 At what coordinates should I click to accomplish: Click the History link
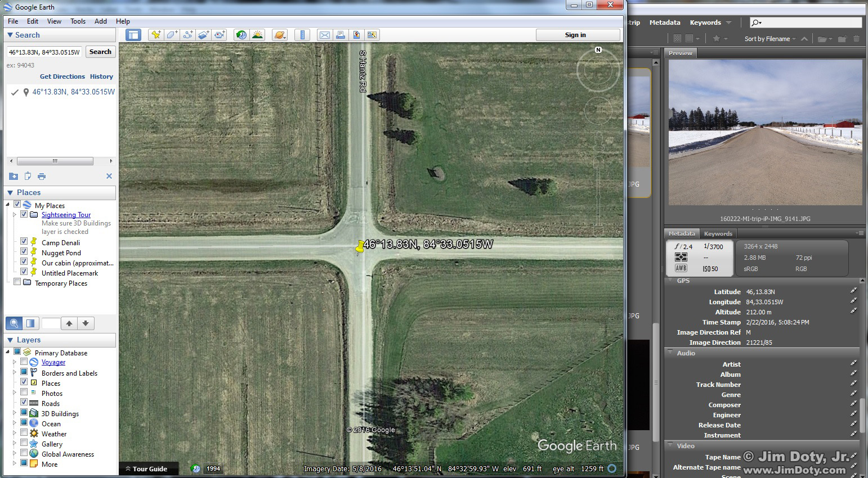tap(101, 76)
